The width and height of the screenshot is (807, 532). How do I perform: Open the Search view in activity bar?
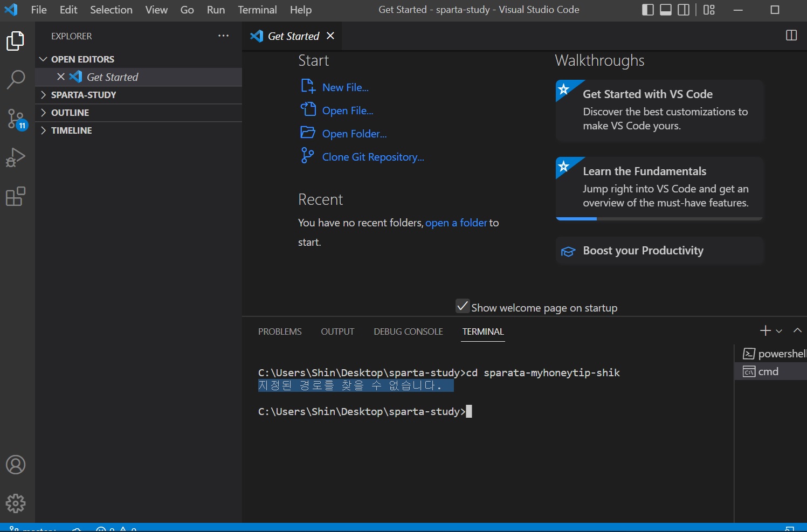tap(15, 80)
